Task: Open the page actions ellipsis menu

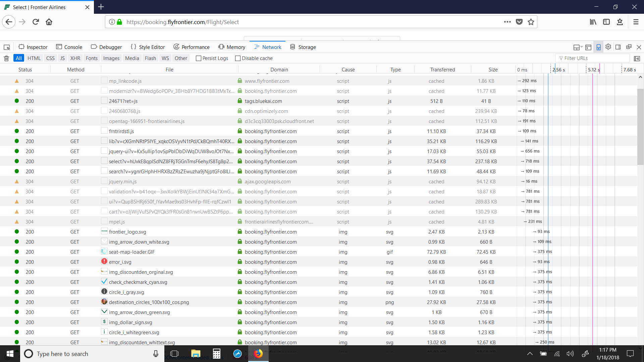Action: coord(507,22)
